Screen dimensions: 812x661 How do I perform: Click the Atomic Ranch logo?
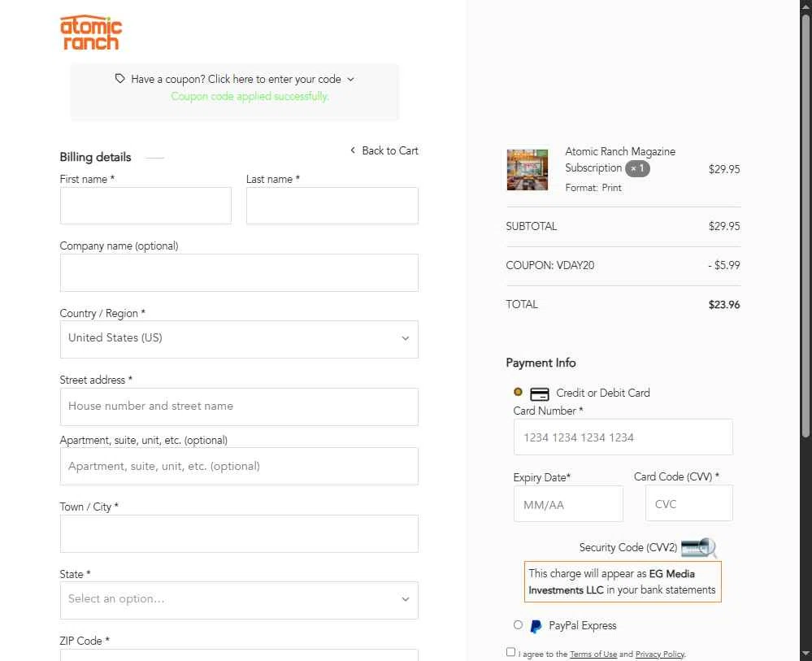(91, 33)
